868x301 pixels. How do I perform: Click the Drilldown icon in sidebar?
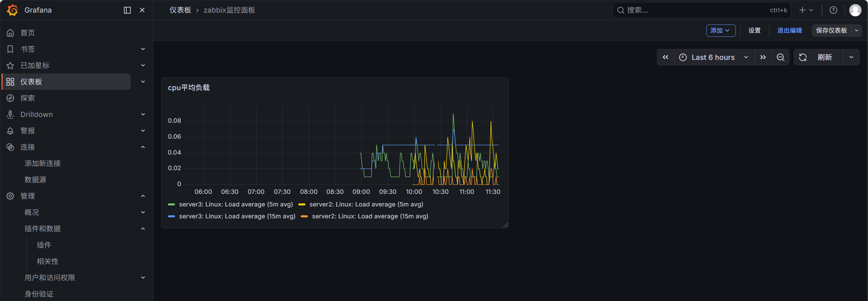(10, 114)
